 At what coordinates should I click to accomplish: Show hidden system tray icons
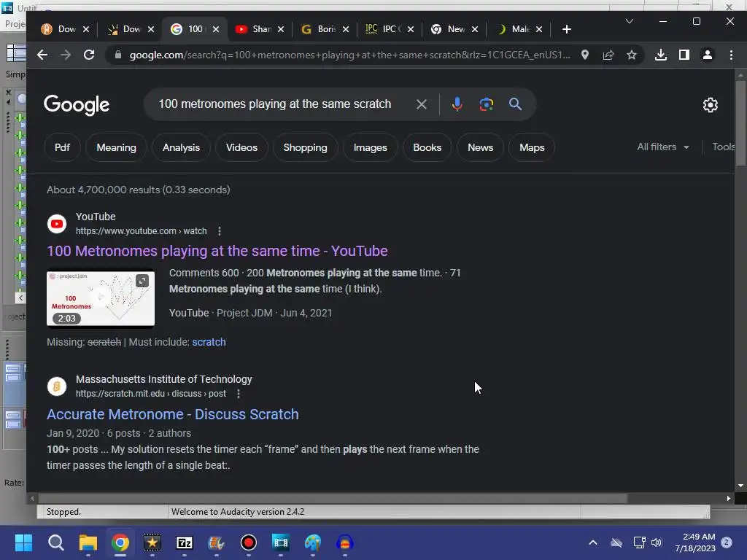point(592,542)
